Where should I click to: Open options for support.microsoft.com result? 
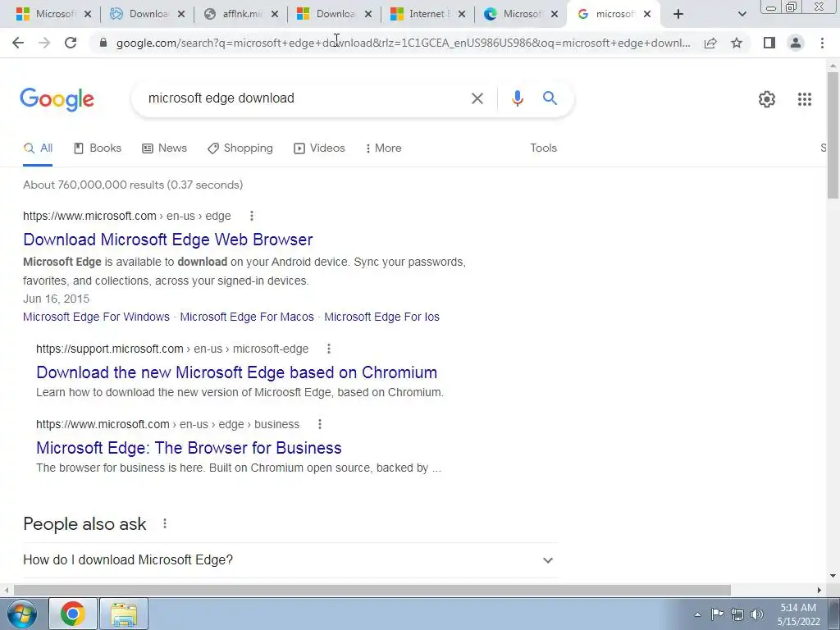(328, 349)
